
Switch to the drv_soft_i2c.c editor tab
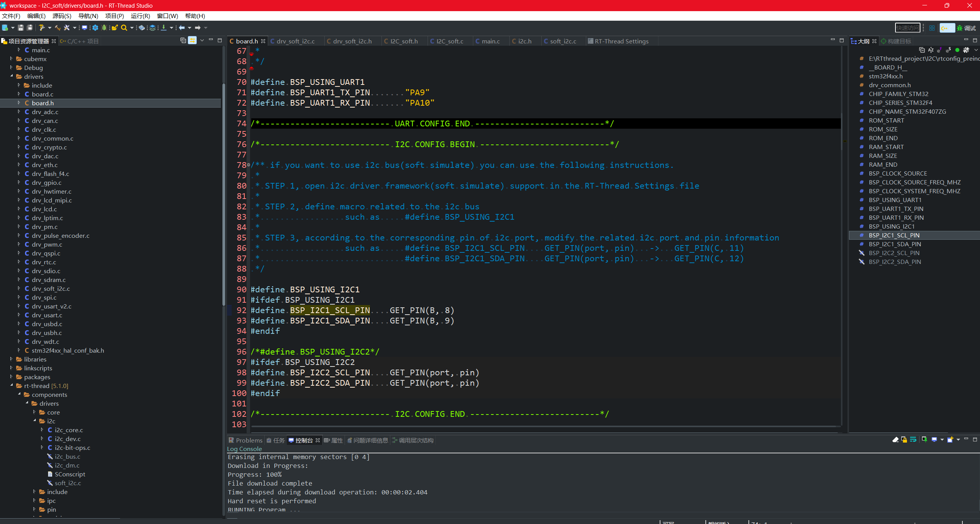(x=295, y=41)
